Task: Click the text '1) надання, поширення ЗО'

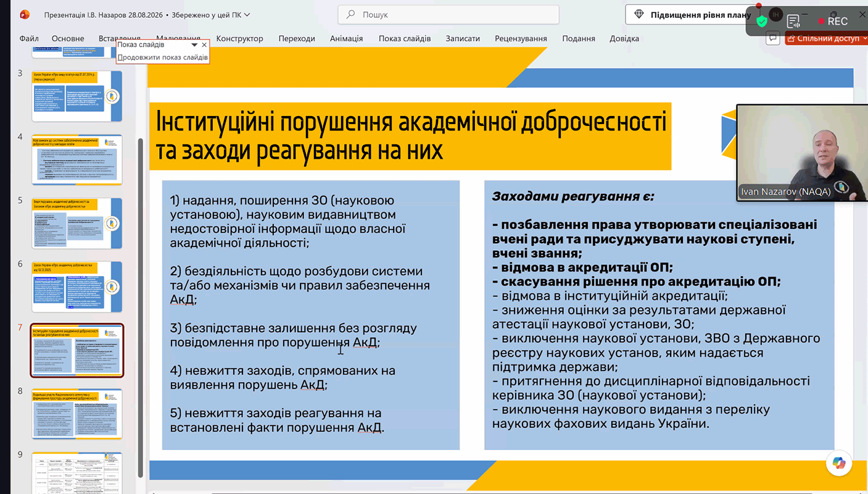Action: (282, 201)
